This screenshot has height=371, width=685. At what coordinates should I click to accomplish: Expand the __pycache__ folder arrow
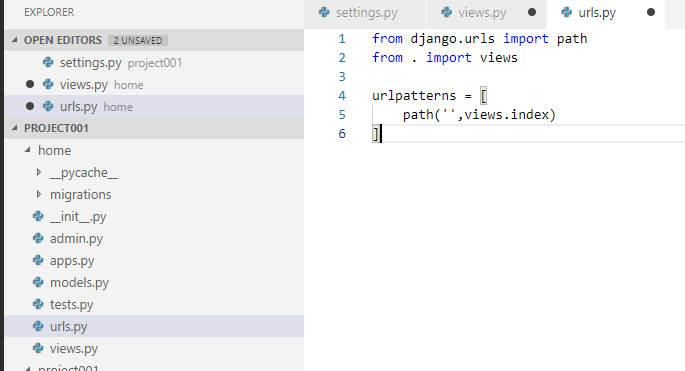pyautogui.click(x=39, y=173)
